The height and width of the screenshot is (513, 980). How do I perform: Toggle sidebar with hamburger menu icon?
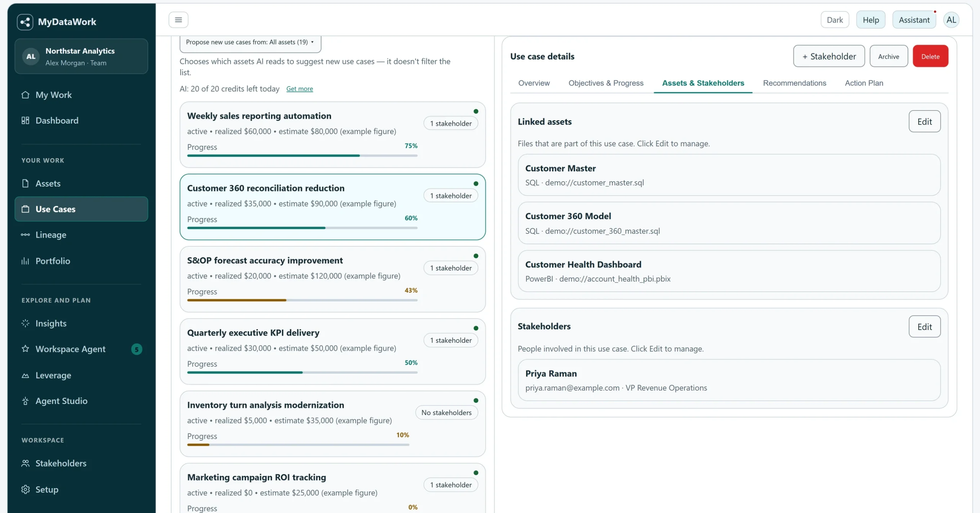tap(178, 20)
